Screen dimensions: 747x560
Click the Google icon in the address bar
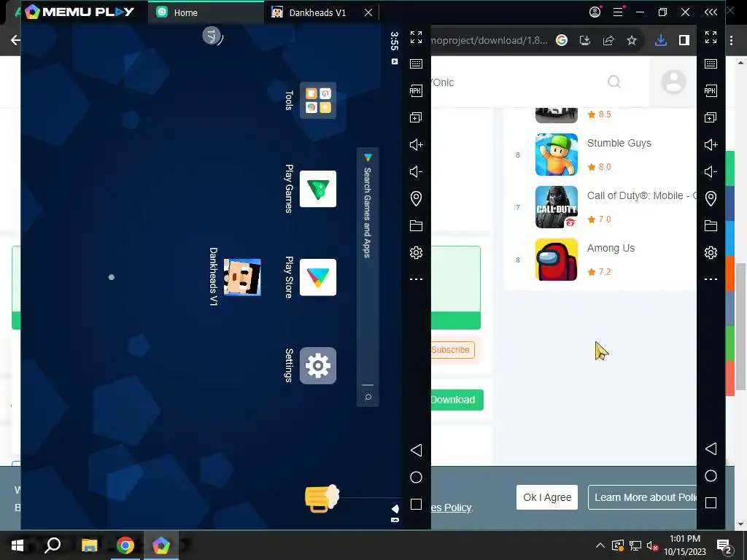(x=562, y=41)
